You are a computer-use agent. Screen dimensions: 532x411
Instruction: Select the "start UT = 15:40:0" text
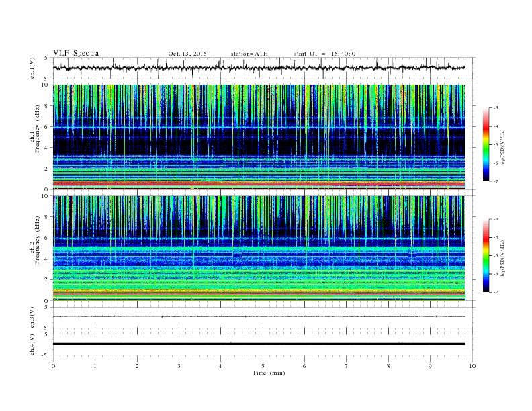pos(324,54)
